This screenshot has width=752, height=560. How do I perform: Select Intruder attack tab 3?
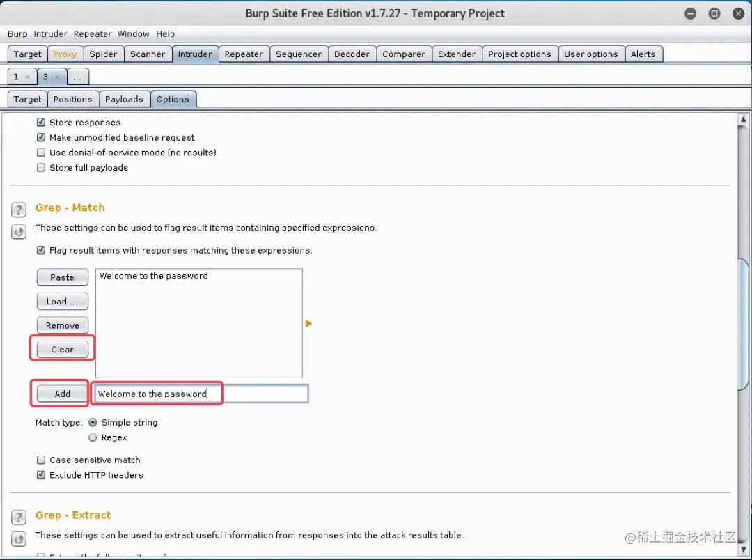coord(45,77)
